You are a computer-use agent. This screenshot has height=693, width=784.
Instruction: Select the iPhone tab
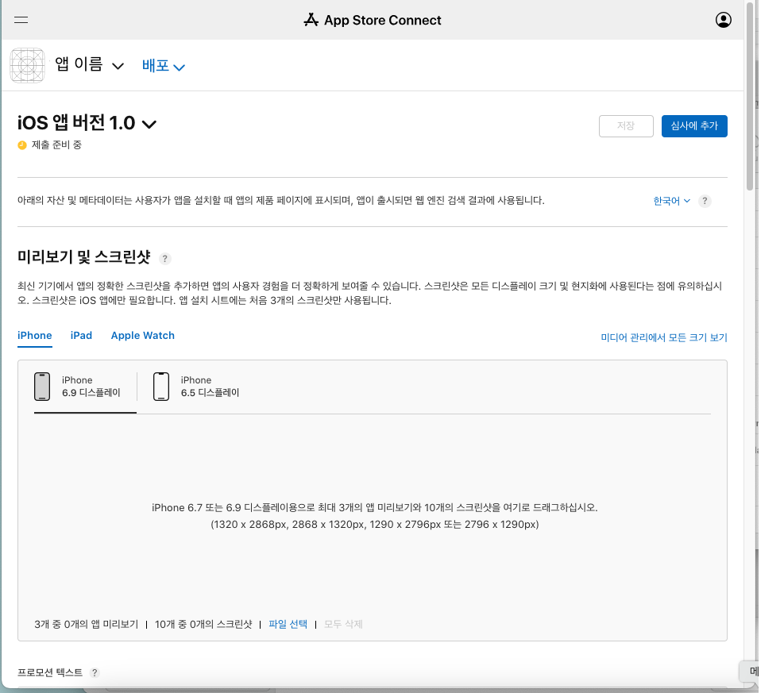34,336
